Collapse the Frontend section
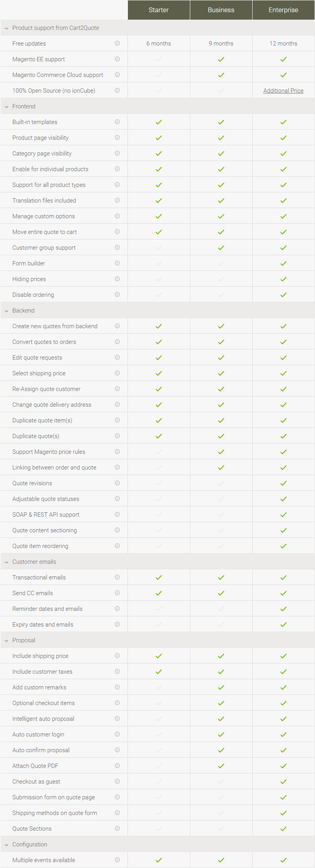This screenshot has height=868, width=315. [6, 106]
